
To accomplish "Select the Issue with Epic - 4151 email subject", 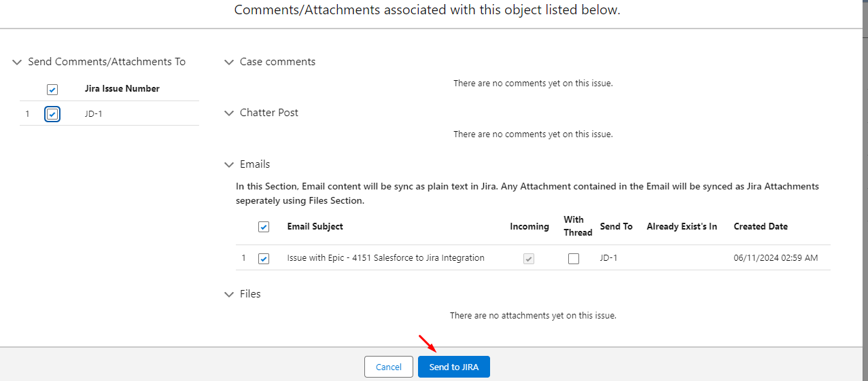I will [386, 258].
